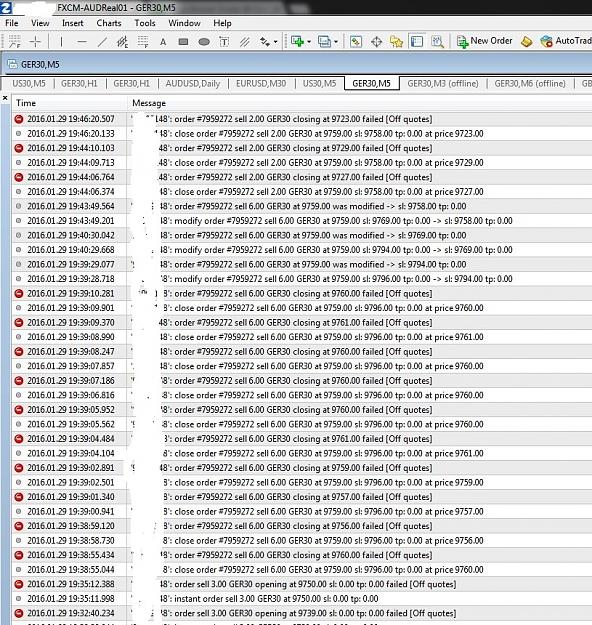Select the text tool A icon
Image resolution: width=592 pixels, height=625 pixels.
163,41
